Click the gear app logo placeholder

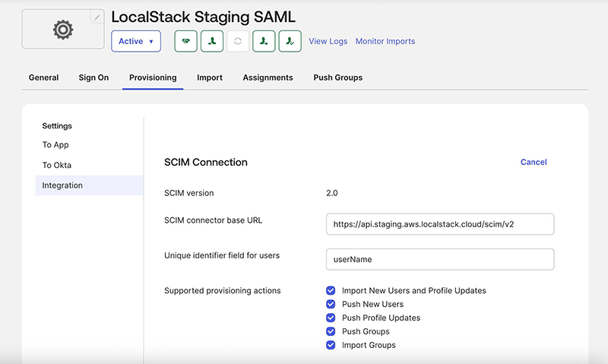(63, 30)
